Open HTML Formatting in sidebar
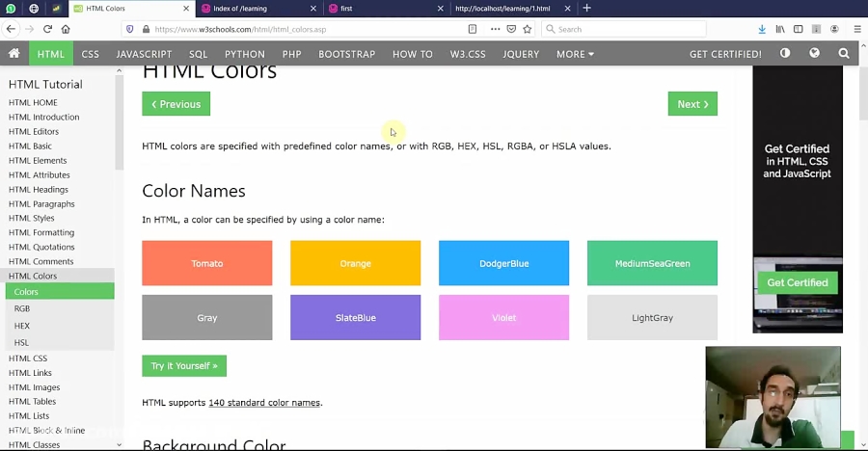Screen dimensions: 868x451 pos(41,232)
